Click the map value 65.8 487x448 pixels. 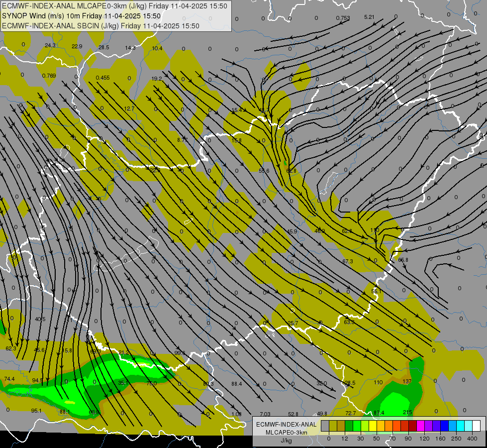point(403,260)
